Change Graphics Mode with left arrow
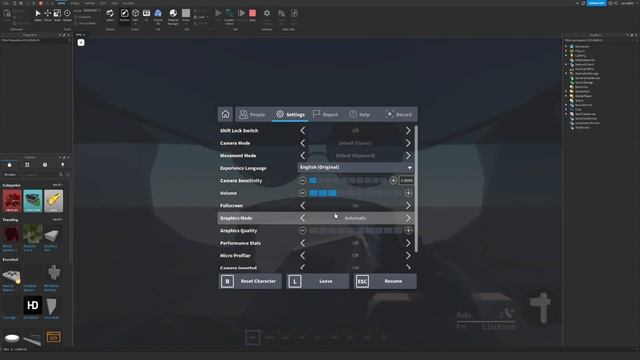Viewport: 640px width, 360px height. point(302,218)
